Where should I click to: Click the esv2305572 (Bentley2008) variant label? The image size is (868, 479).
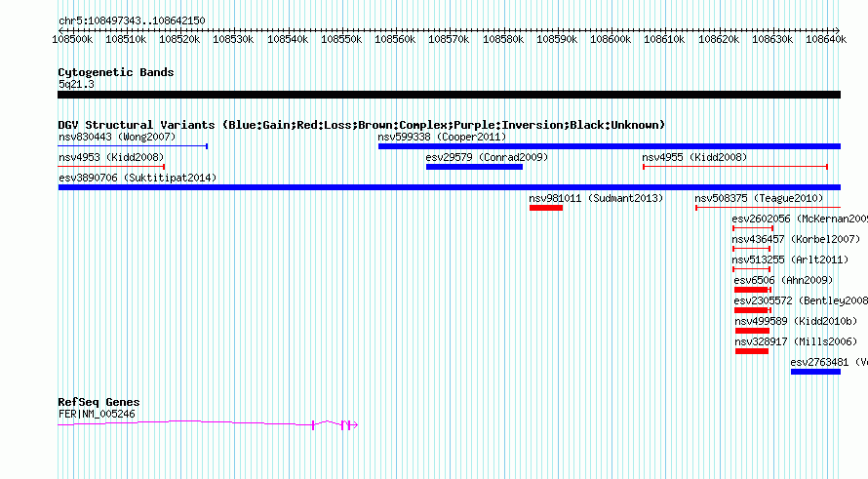[801, 300]
